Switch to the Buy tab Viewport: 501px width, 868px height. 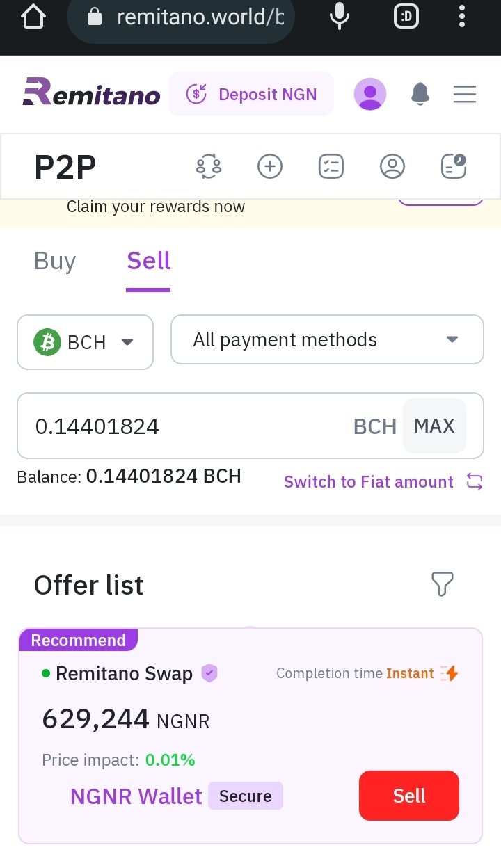click(55, 261)
